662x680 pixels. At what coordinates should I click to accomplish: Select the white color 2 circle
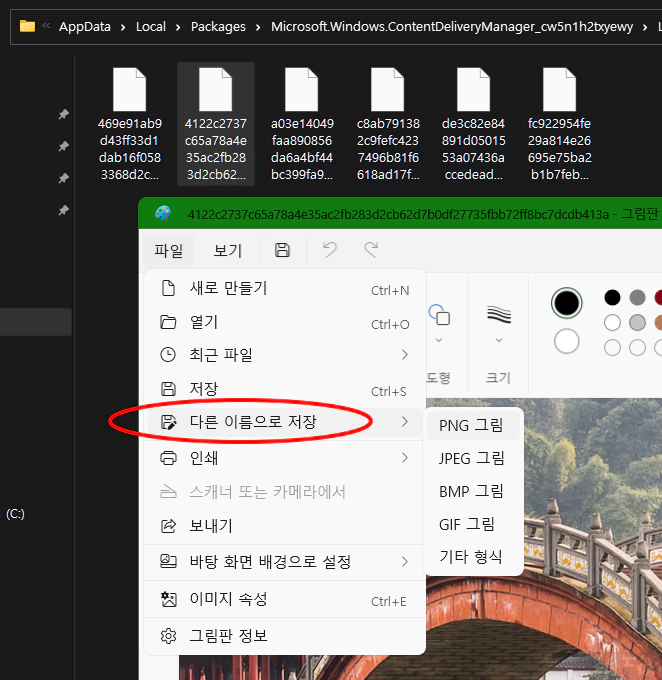[566, 341]
